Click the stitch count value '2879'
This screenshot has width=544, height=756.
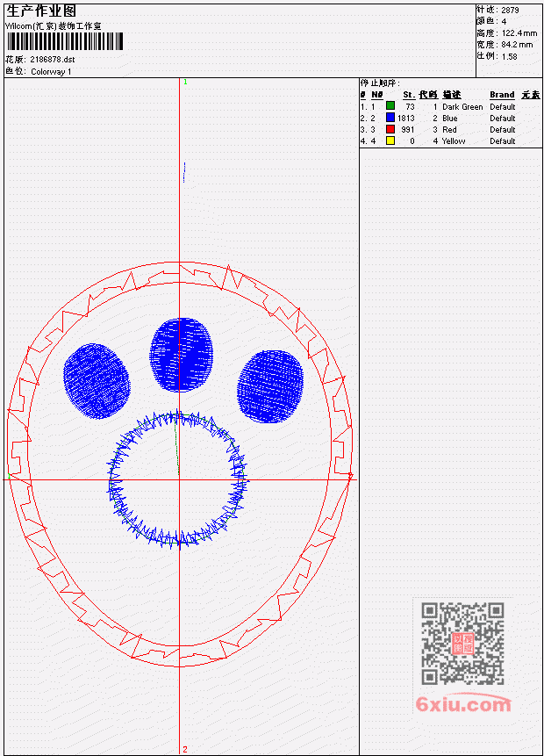pyautogui.click(x=510, y=10)
